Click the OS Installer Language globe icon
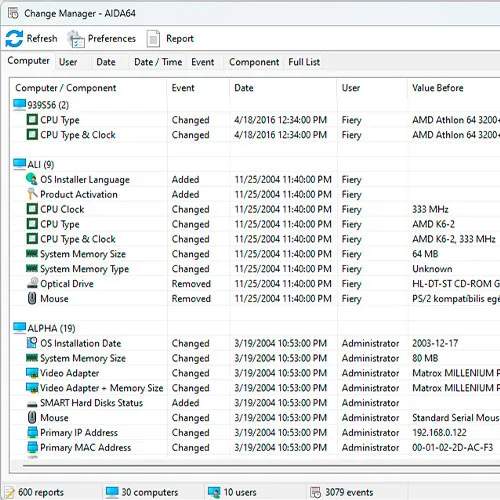Image resolution: width=500 pixels, height=500 pixels. pos(32,179)
